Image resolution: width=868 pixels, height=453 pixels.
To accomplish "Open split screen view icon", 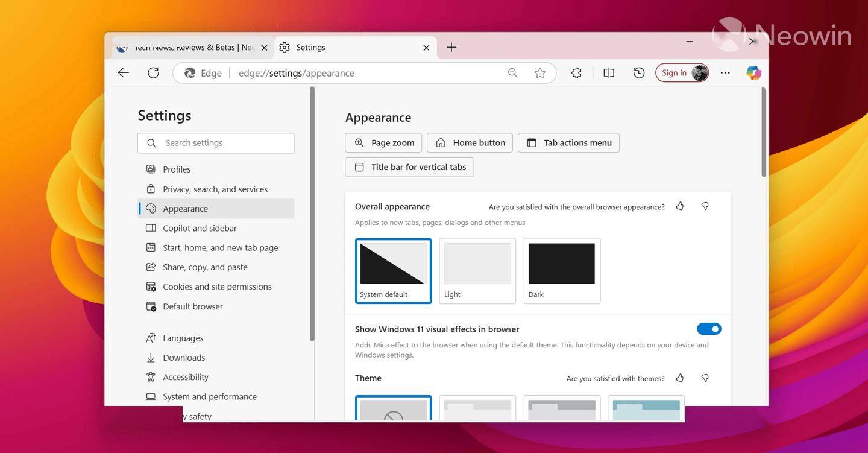I will 609,73.
